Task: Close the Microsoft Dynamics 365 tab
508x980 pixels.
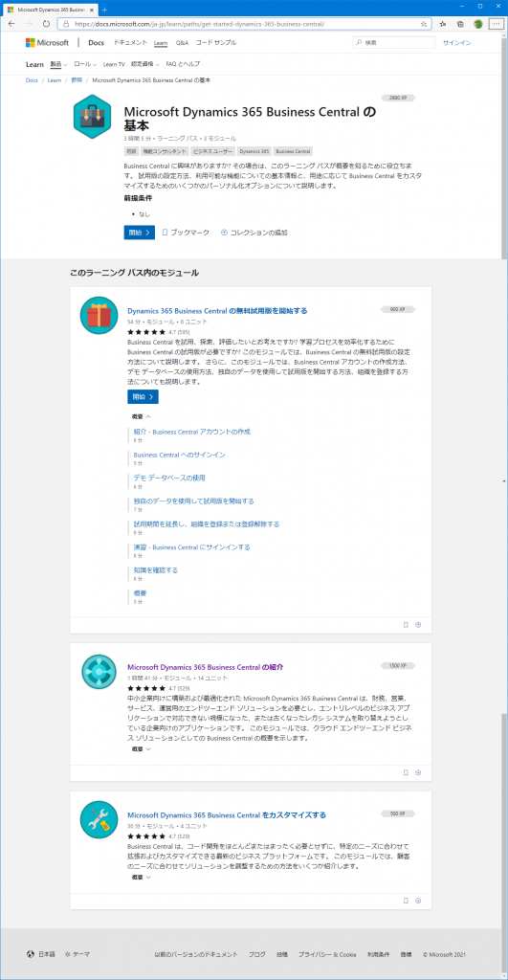Action: (x=92, y=10)
